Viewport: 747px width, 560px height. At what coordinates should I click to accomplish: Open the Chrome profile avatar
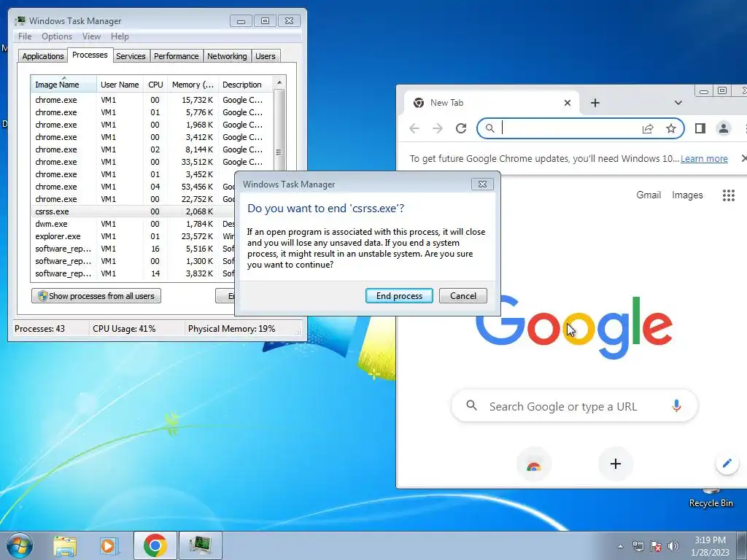(x=723, y=128)
